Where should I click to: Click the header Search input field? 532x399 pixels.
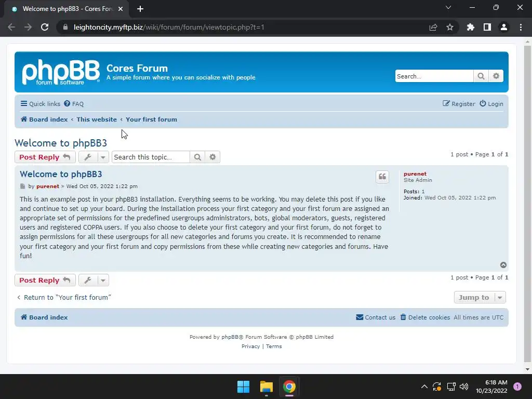pyautogui.click(x=434, y=76)
